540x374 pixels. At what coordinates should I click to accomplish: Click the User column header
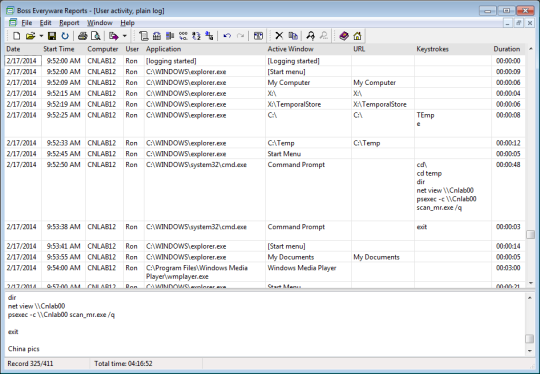tap(134, 49)
